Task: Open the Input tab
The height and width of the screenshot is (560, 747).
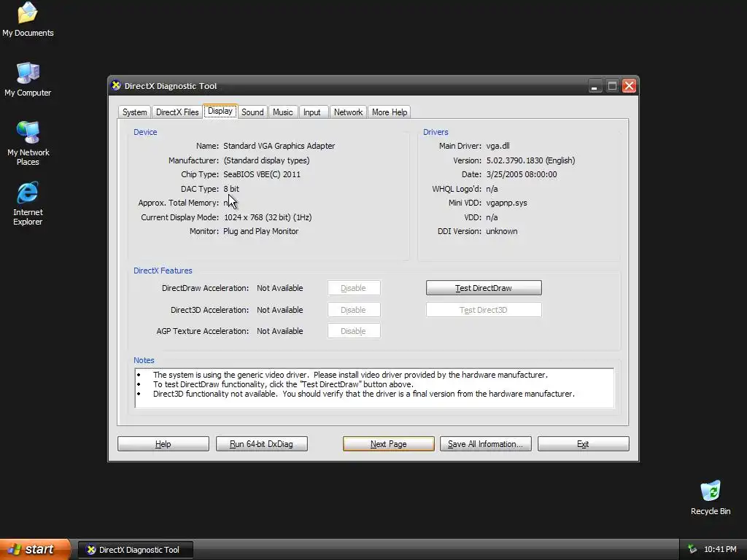Action: click(x=312, y=112)
